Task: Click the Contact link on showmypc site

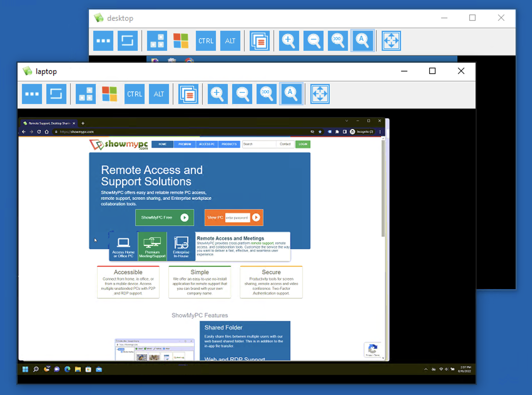Action: (285, 144)
